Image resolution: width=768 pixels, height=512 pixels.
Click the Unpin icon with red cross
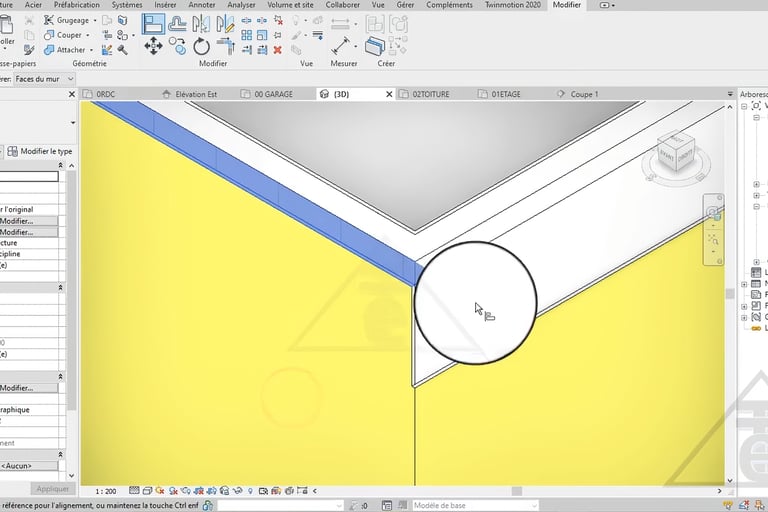coord(278,20)
